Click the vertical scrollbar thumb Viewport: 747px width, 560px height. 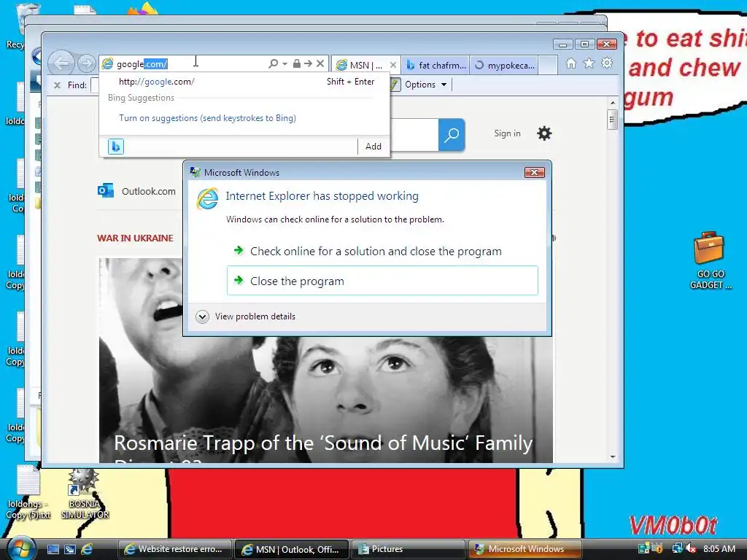click(x=613, y=120)
